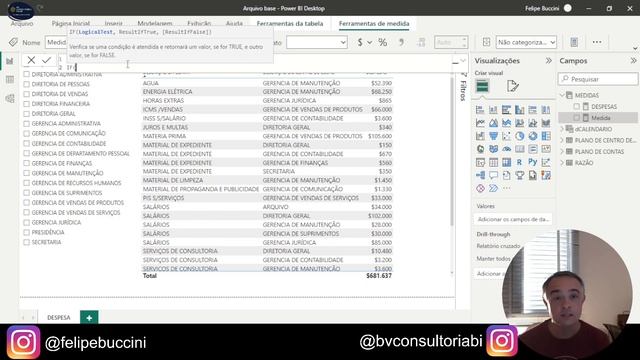Cancel the formula with the X icon
The width and height of the screenshot is (640, 360).
pos(31,60)
